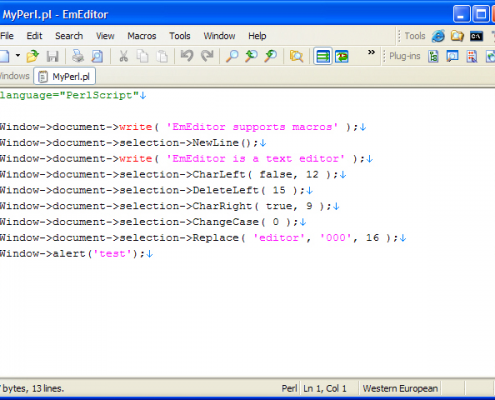The height and width of the screenshot is (400, 495).
Task: Open the Macros menu
Action: coord(142,36)
